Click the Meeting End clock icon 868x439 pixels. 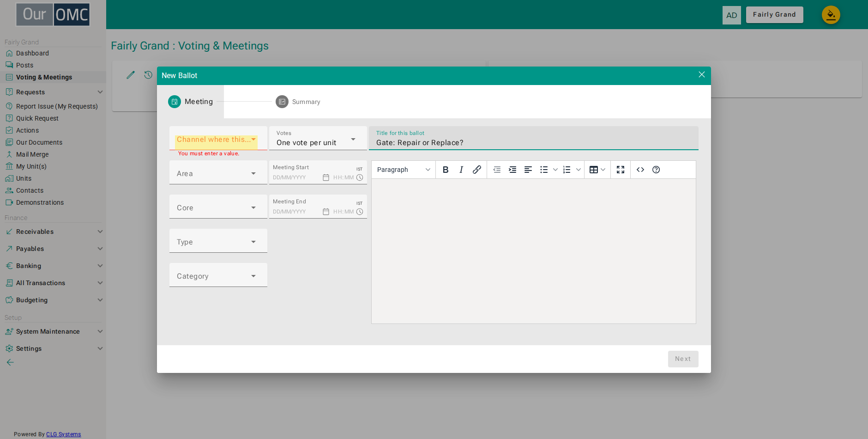[360, 212]
